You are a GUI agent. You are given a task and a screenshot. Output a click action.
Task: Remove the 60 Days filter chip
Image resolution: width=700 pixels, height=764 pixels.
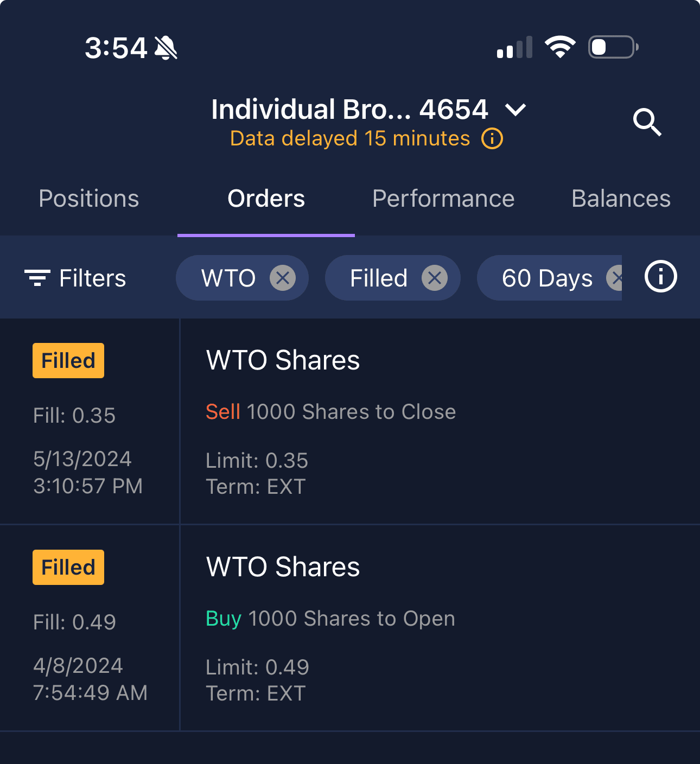pos(615,278)
